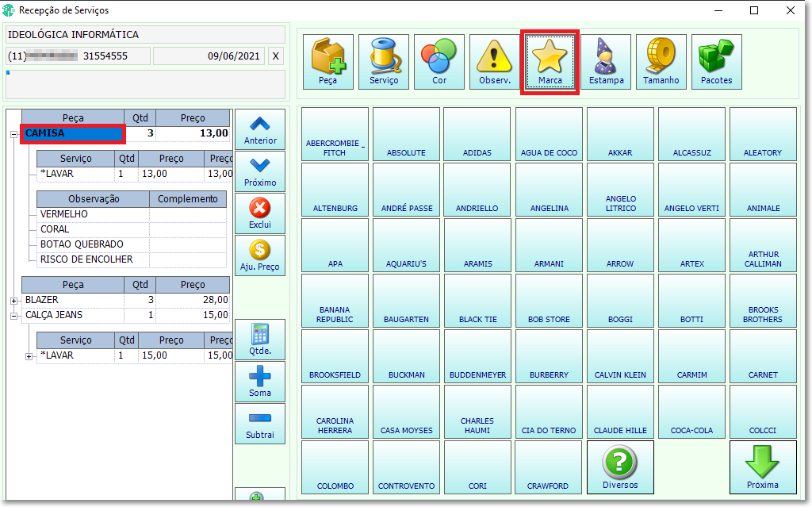The width and height of the screenshot is (812, 507).
Task: Select the CHARLES HAUMI brand
Action: coord(477,412)
